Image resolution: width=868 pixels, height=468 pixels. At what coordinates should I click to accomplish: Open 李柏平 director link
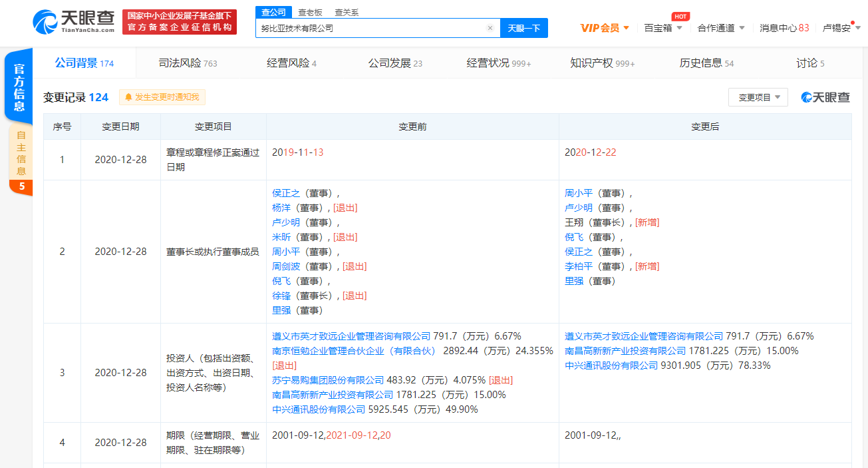[579, 266]
